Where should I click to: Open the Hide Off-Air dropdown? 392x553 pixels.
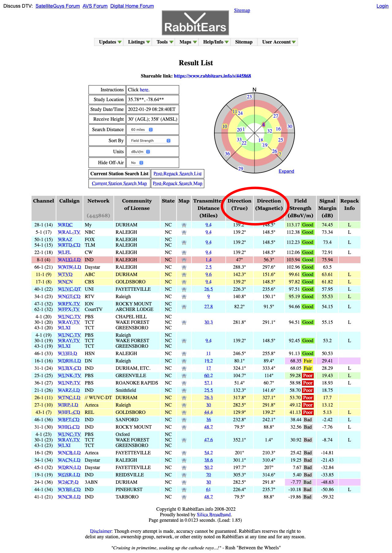pyautogui.click(x=137, y=163)
